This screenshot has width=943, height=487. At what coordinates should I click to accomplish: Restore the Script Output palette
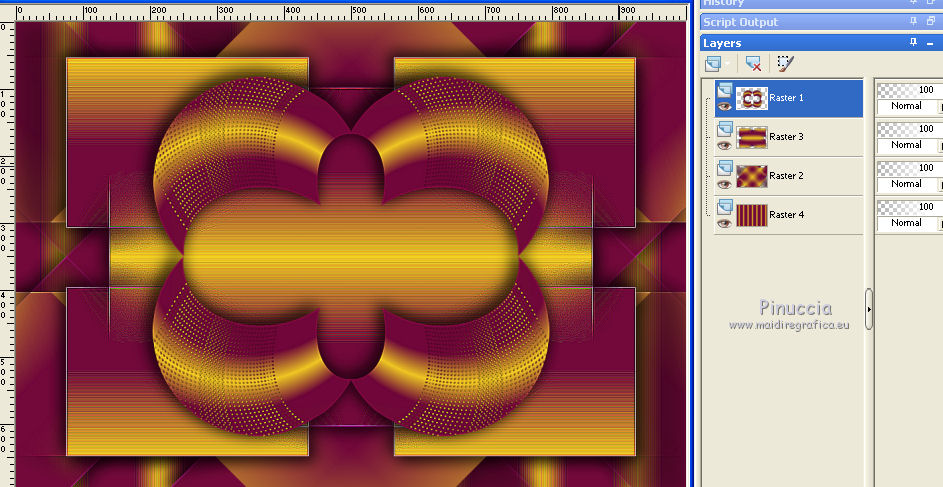[930, 22]
